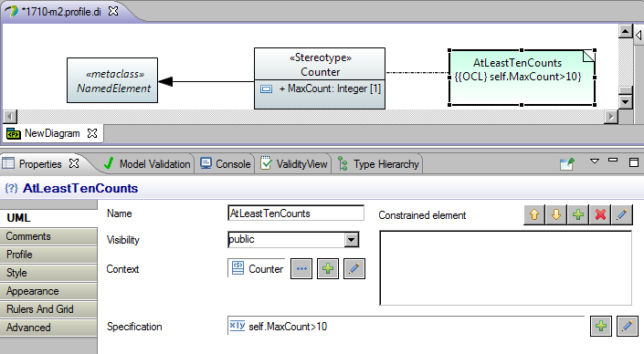Open the Visibility dropdown
Screen dimensions: 644x354
pos(351,240)
